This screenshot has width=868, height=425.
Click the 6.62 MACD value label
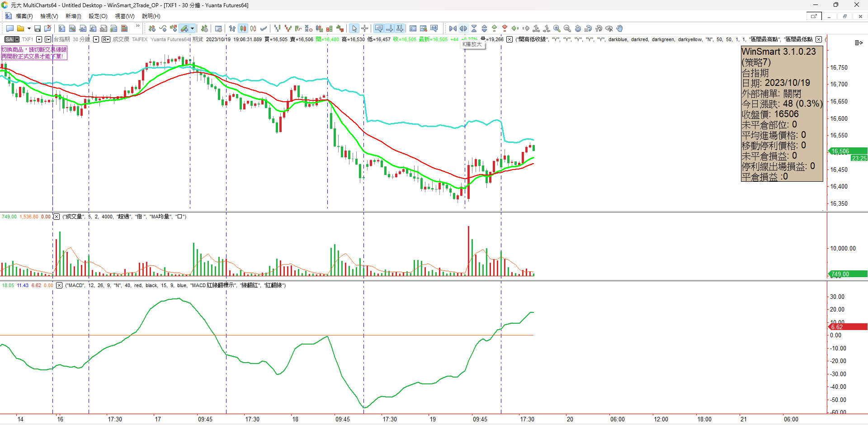click(x=848, y=326)
